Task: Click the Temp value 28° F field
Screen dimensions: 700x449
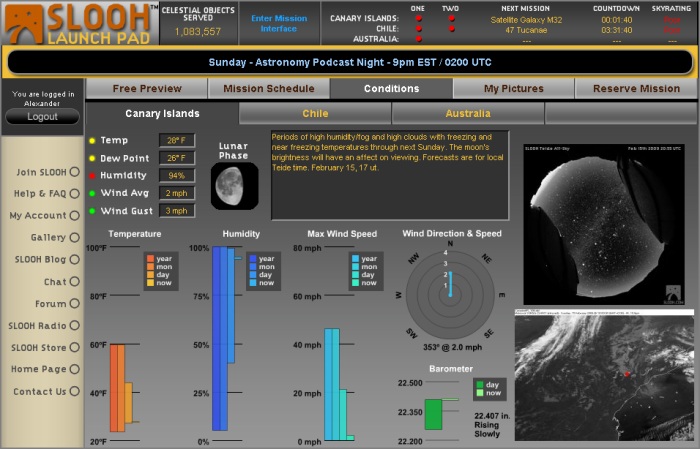Action: tap(177, 141)
